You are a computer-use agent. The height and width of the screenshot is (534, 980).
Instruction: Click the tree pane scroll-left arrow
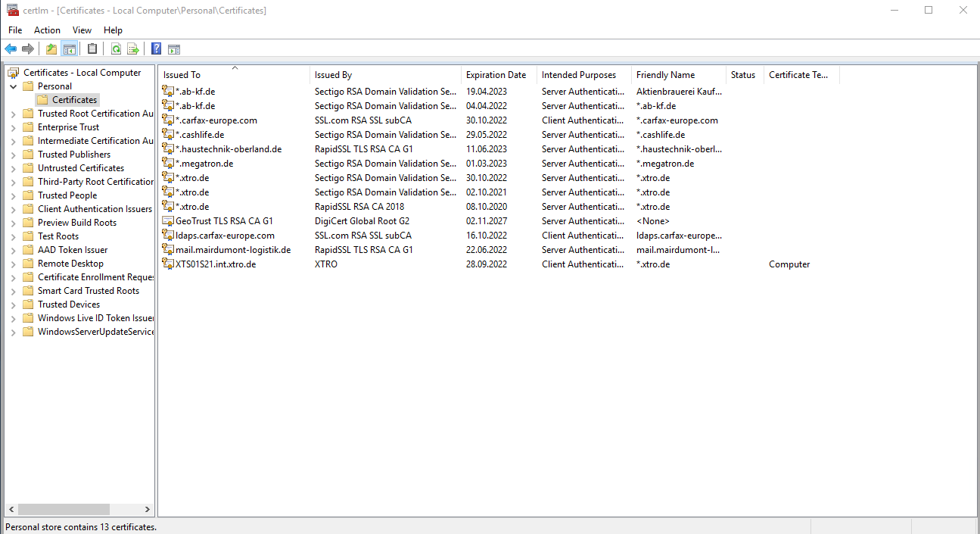(11, 510)
